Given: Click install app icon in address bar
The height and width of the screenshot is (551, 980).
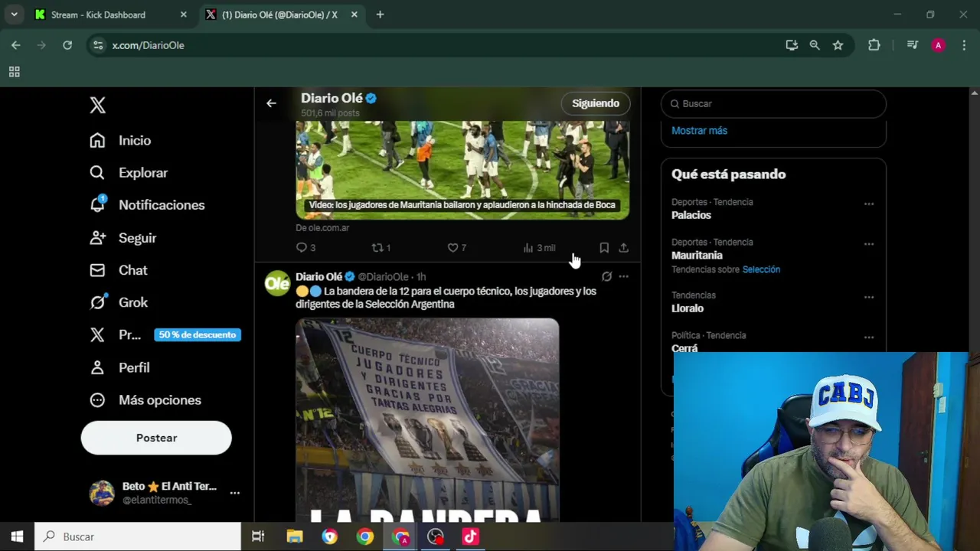Looking at the screenshot, I should coord(792,45).
